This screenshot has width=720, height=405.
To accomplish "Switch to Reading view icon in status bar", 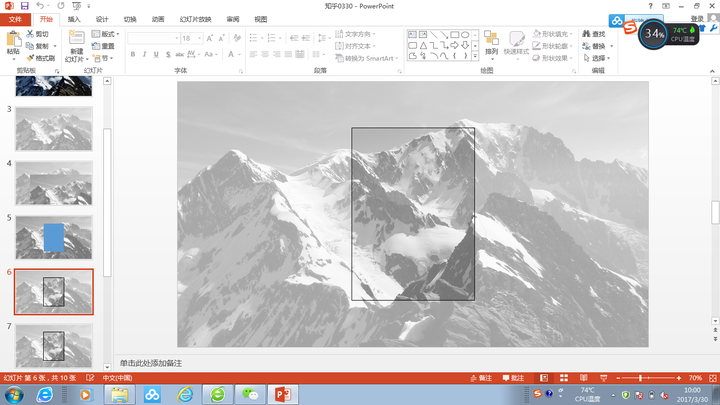I will (x=584, y=378).
